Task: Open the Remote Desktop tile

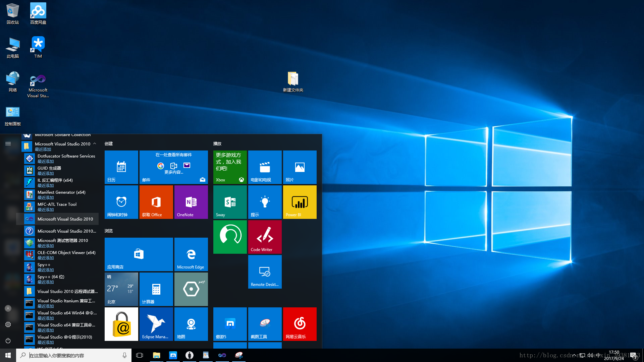Action: [265, 272]
